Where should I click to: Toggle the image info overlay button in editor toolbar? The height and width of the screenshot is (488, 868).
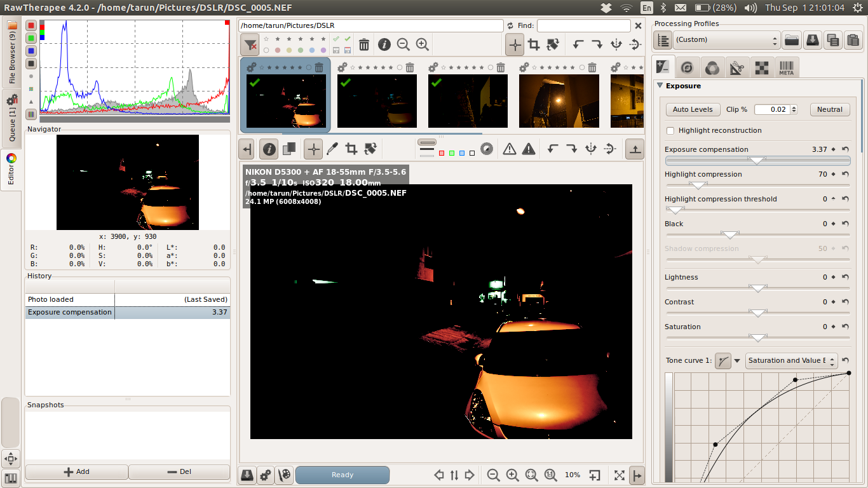(x=269, y=149)
